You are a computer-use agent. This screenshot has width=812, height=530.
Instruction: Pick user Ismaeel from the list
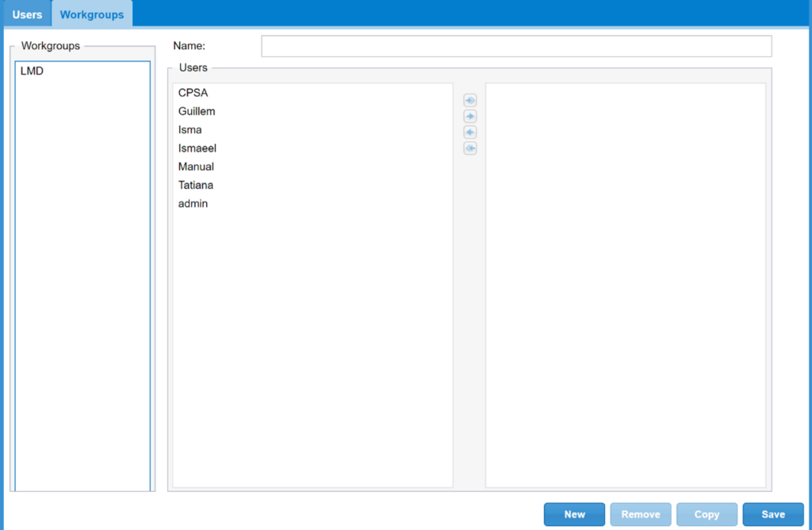(x=312, y=148)
